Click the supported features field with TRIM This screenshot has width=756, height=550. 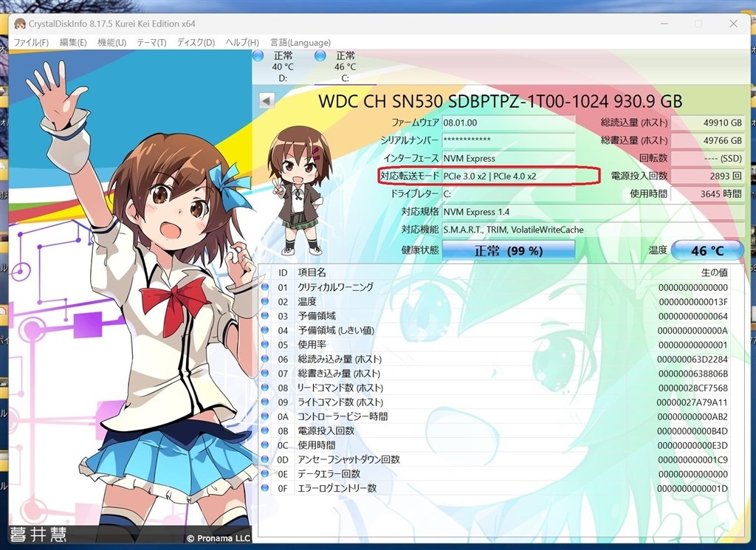pos(593,230)
